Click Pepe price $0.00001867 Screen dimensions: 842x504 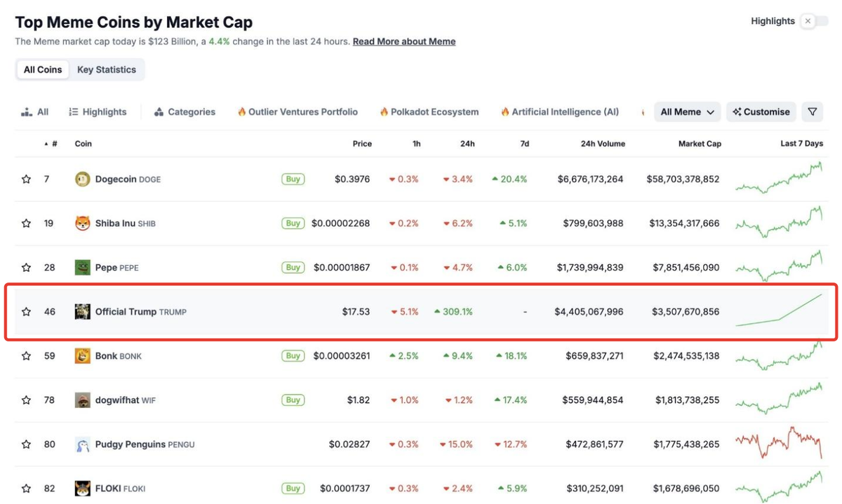[x=342, y=268]
